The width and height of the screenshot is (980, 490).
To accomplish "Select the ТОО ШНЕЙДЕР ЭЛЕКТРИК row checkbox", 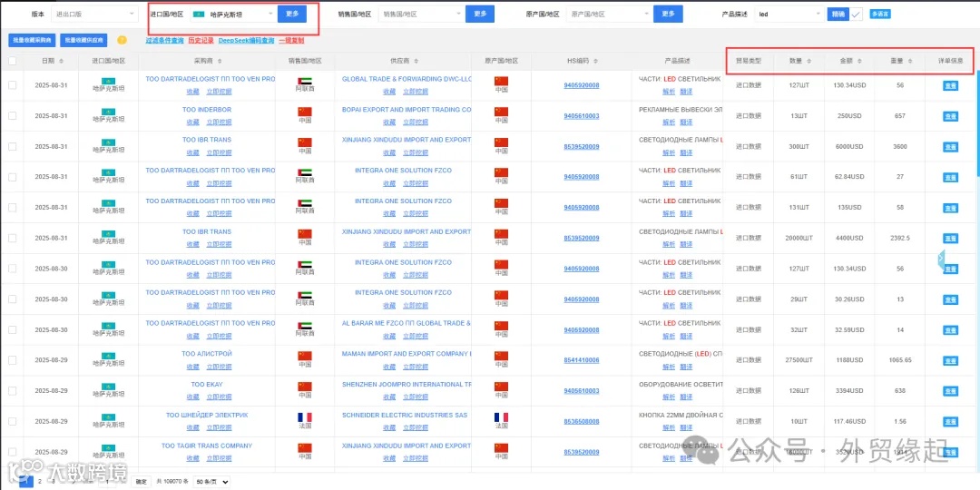I will point(13,421).
